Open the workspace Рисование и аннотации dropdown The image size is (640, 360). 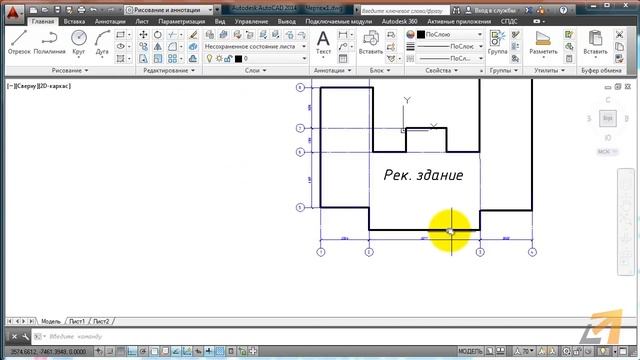point(169,10)
